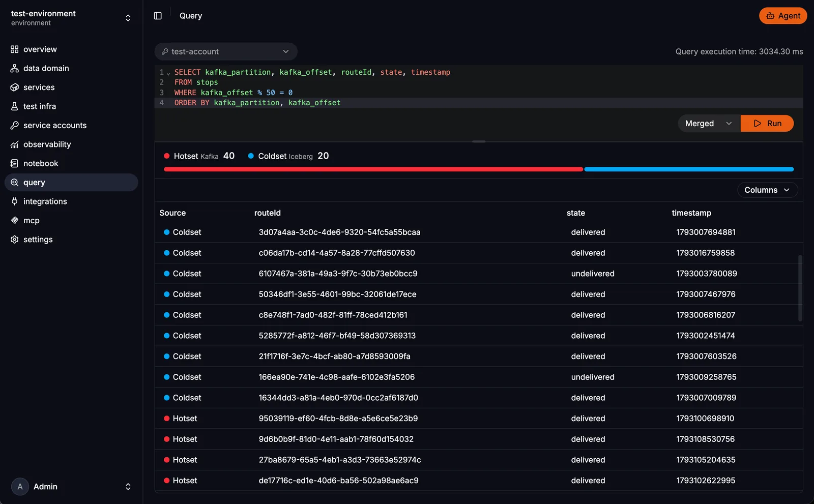Click the Hotset count 40
The width and height of the screenshot is (814, 504).
pyautogui.click(x=229, y=156)
